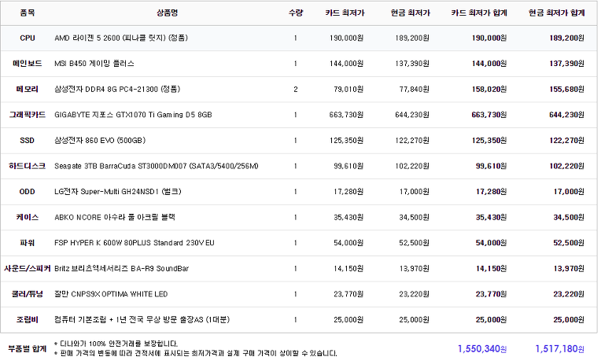
Task: Select LG전자 Super-Multi GH24NSD1 product
Action: [118, 192]
